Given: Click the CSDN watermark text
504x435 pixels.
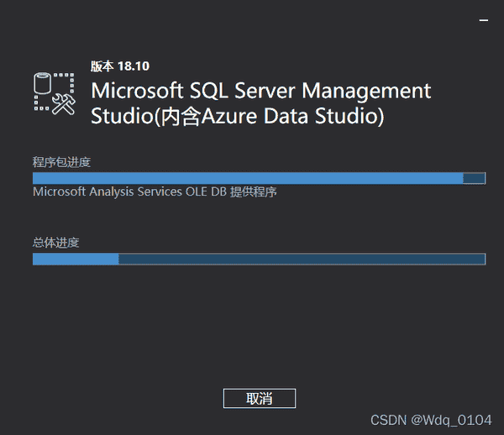Looking at the screenshot, I should pyautogui.click(x=387, y=418).
